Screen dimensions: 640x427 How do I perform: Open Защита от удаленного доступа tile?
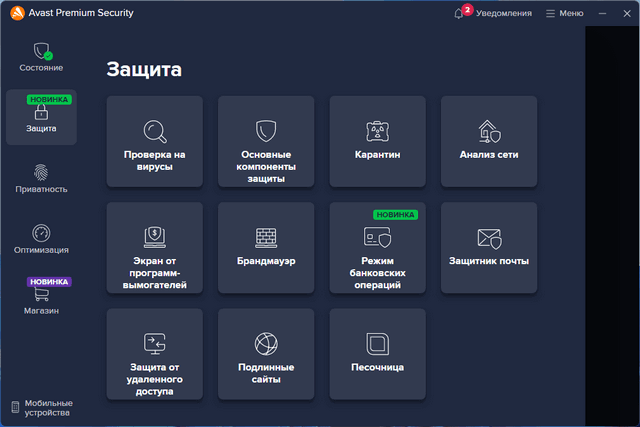[154, 354]
